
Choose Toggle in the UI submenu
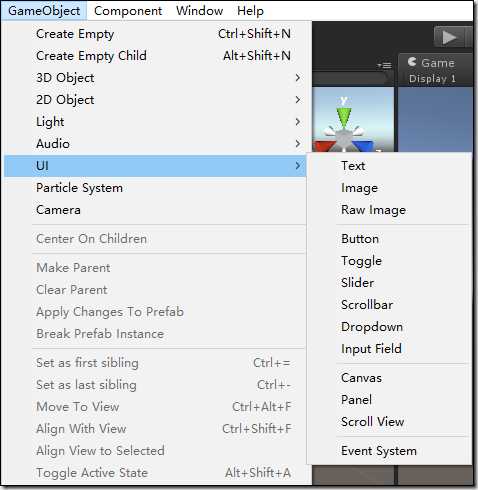[x=389, y=261]
